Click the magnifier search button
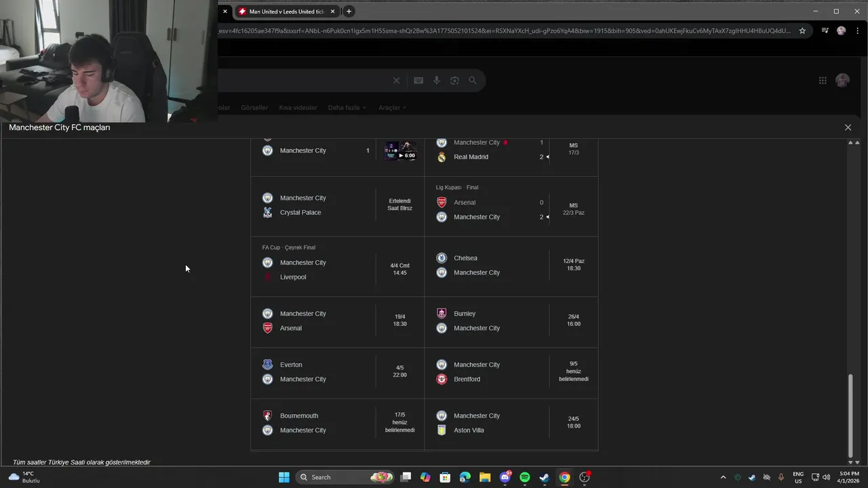868x488 pixels. (x=473, y=81)
